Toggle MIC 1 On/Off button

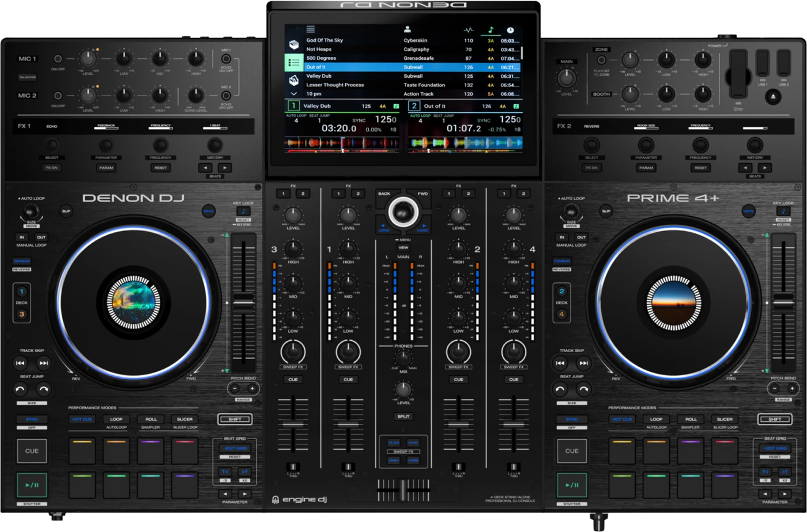click(x=58, y=59)
